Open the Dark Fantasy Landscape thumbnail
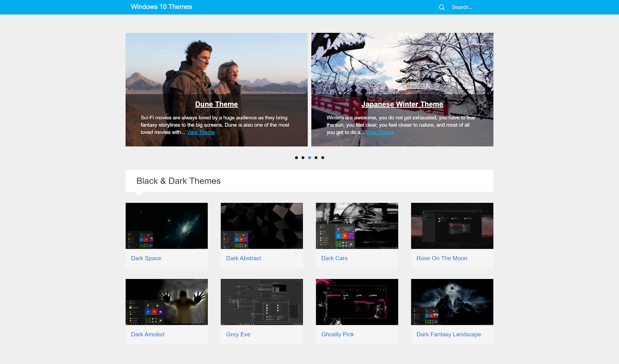Viewport: 619px width, 364px height. (452, 302)
